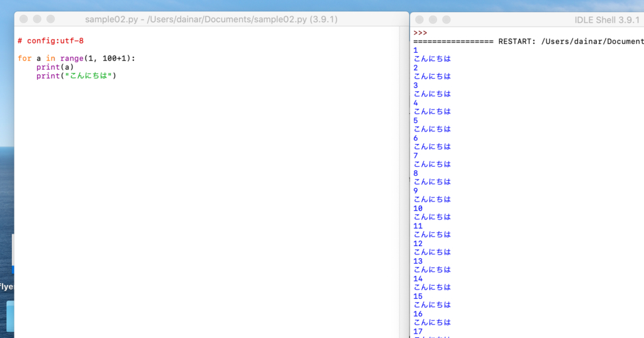The image size is (644, 338).
Task: Click output number 16 in shell
Action: (418, 313)
